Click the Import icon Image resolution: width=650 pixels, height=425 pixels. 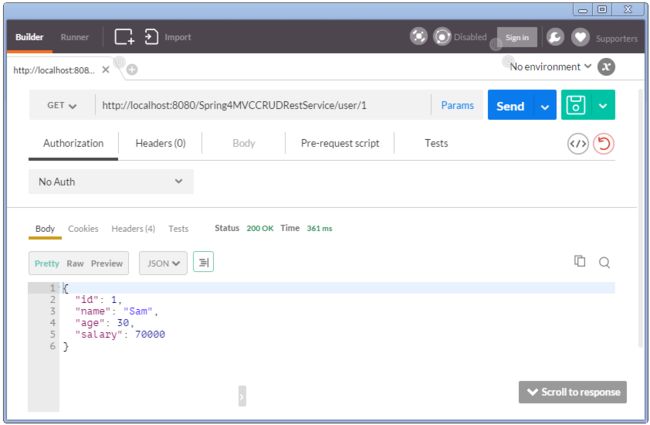pos(151,37)
